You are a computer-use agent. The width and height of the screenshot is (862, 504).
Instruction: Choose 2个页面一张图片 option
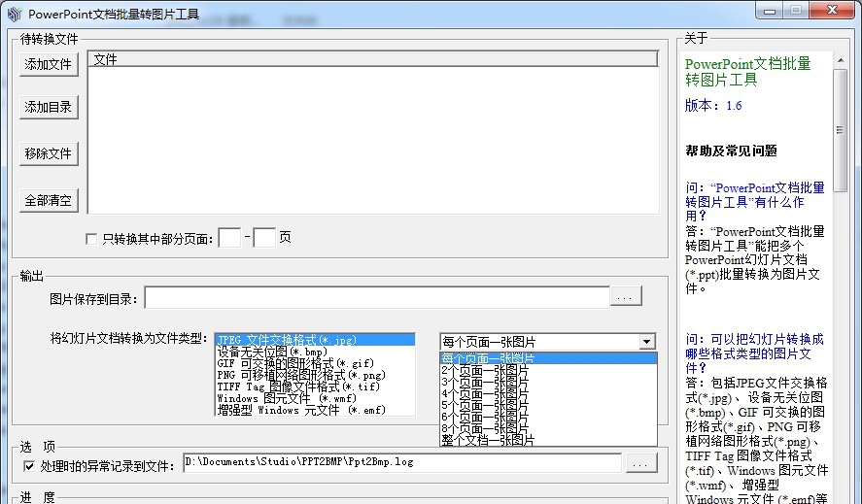coord(548,370)
